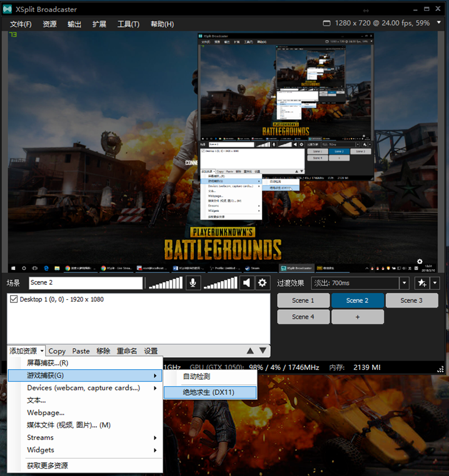Mute the microphone icon button
This screenshot has width=449, height=476.
pos(193,283)
